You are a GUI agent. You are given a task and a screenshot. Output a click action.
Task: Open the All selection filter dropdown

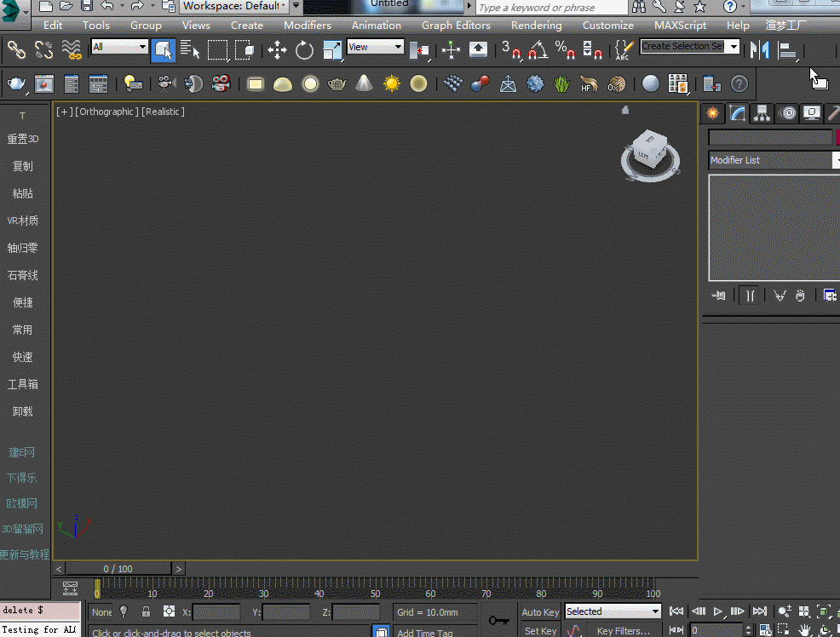pyautogui.click(x=119, y=47)
